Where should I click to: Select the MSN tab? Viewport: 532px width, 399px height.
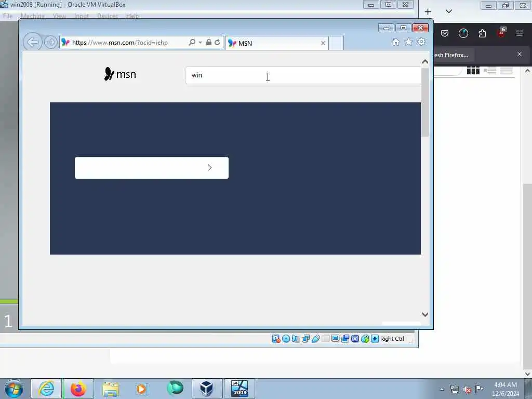click(x=276, y=43)
